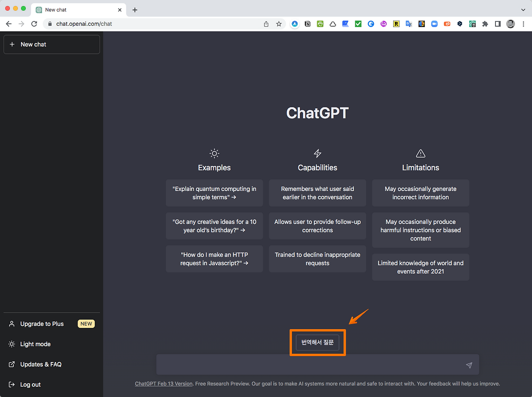Click the Limitations heading
The image size is (532, 397).
(421, 168)
